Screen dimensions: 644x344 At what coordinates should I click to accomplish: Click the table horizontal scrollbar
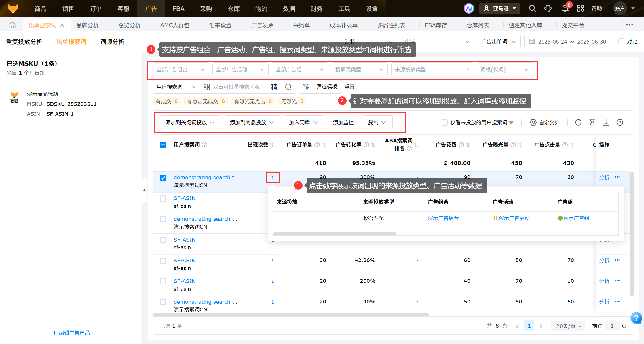pos(291,315)
